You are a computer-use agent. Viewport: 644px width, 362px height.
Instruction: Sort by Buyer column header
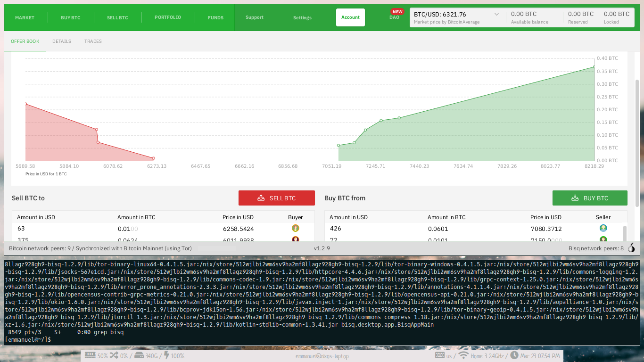pos(296,217)
